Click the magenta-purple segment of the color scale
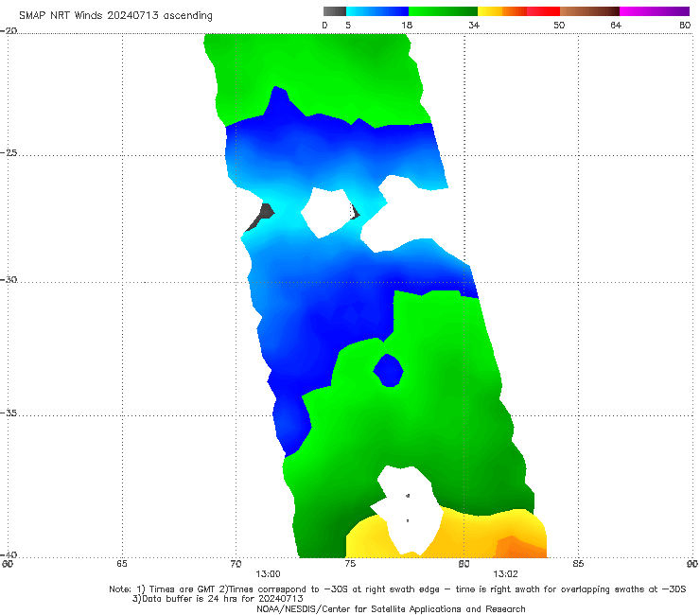This screenshot has height=615, width=700. (654, 11)
